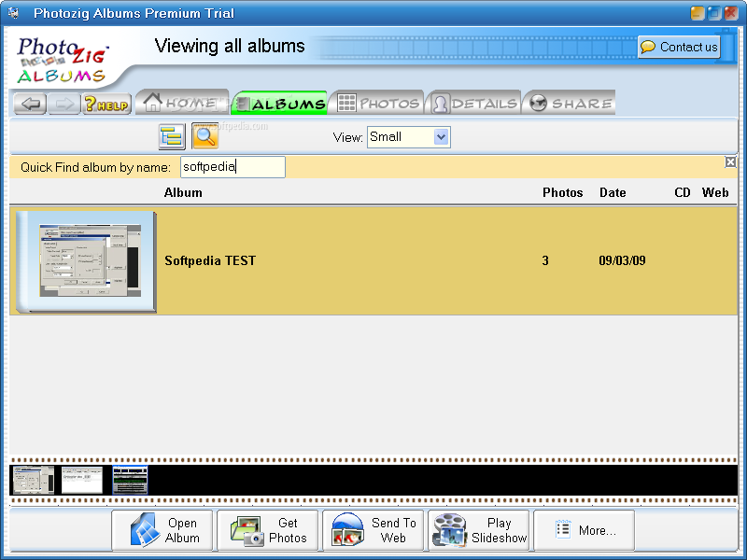
Task: Go back with the left arrow button
Action: pyautogui.click(x=31, y=104)
